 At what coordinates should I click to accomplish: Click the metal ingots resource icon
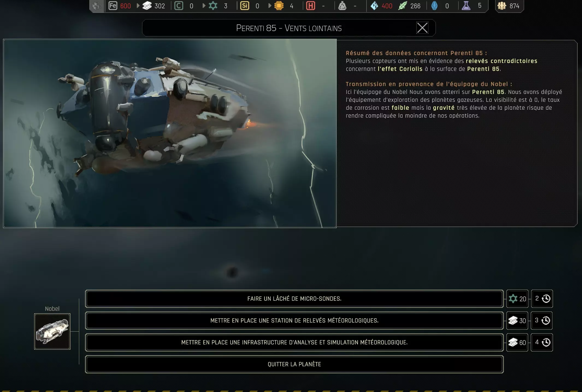pos(147,6)
